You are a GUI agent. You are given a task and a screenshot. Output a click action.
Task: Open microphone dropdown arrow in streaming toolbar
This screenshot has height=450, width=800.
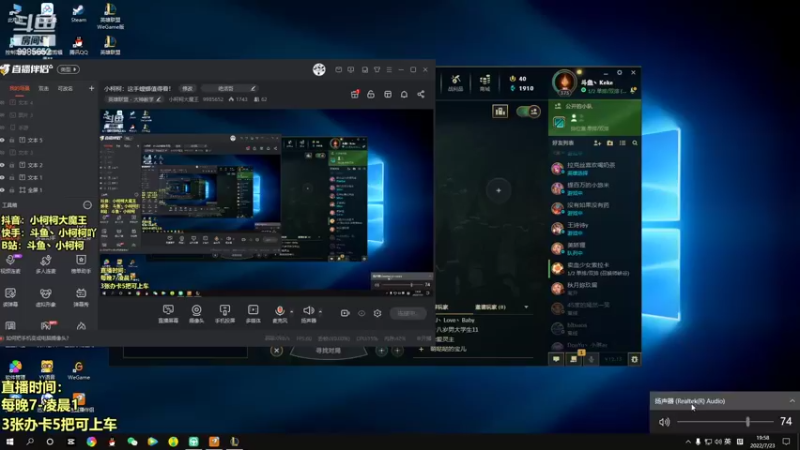click(292, 311)
